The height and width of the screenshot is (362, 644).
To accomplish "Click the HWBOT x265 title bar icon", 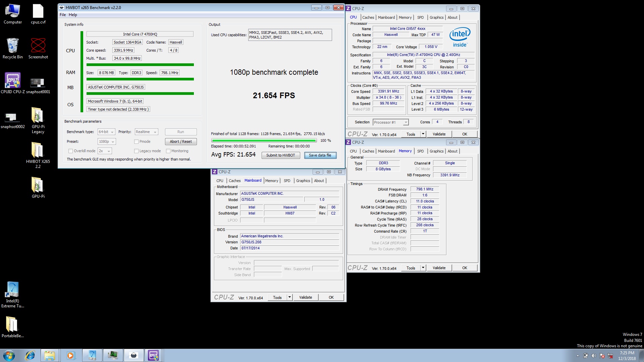I will click(x=62, y=7).
